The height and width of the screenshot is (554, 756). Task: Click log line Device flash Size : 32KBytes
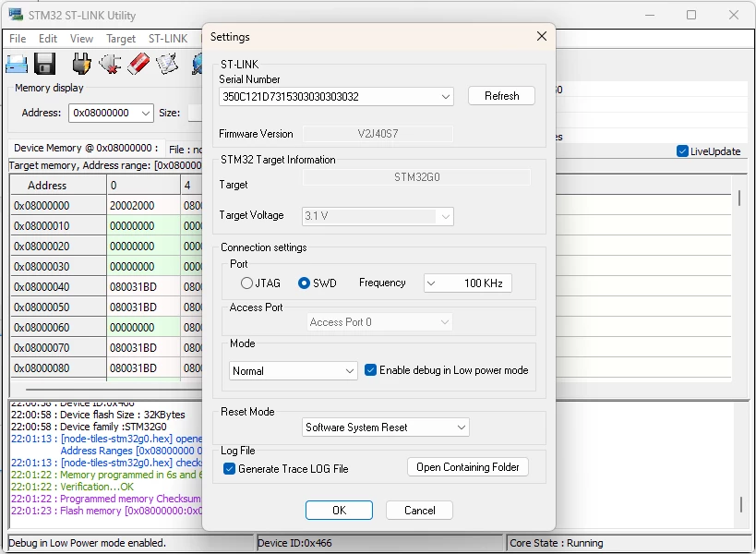tap(98, 415)
